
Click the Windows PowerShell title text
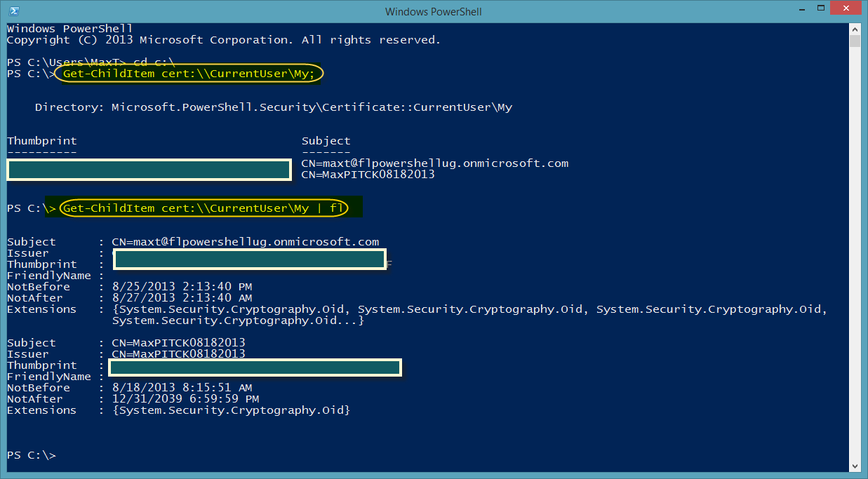[434, 12]
